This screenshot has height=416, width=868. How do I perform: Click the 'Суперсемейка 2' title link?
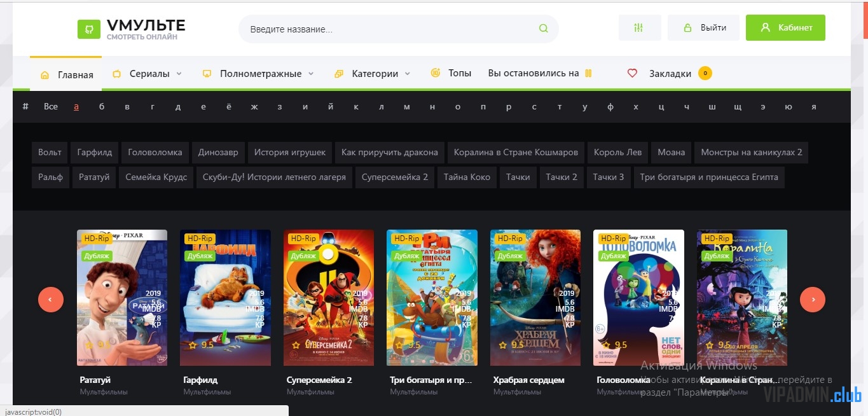click(x=319, y=380)
